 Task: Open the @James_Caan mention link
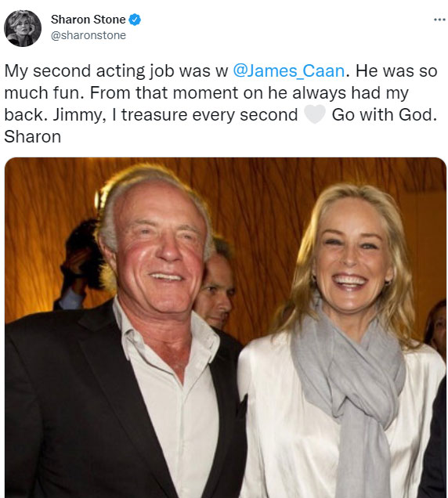pos(289,70)
